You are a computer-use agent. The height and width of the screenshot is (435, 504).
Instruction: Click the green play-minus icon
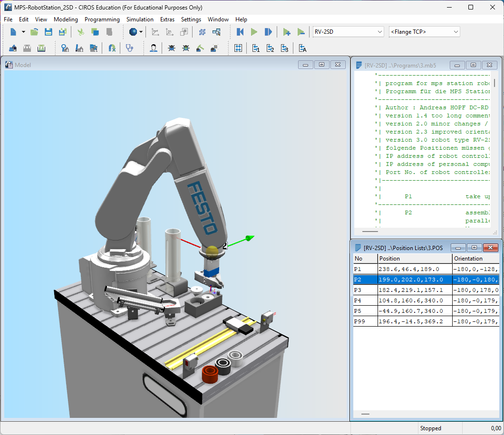point(301,32)
